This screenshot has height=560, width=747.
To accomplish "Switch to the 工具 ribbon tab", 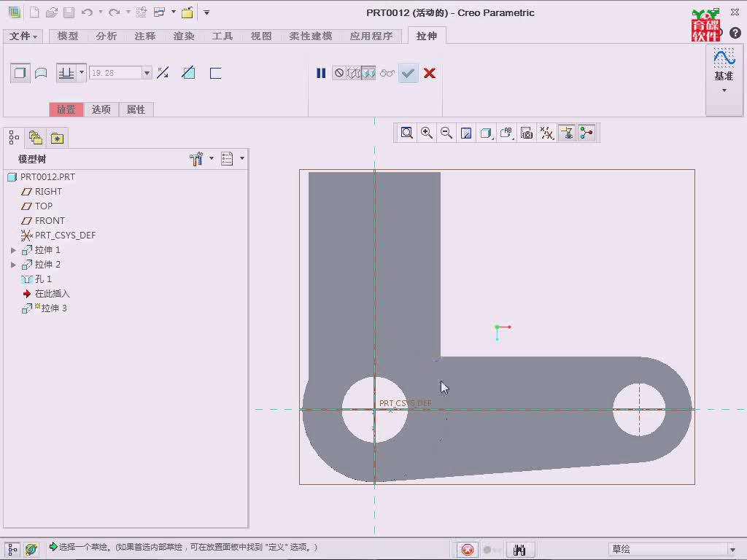I will point(222,36).
